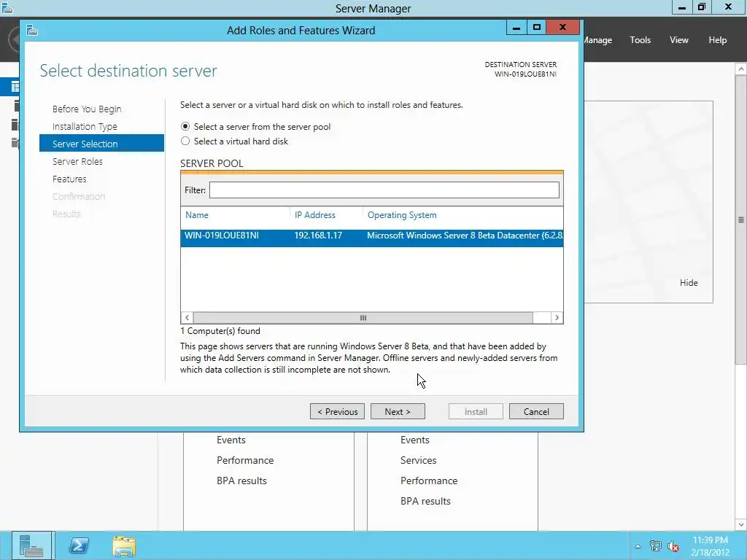Open Performance in the right Server Manager tile

[429, 481]
